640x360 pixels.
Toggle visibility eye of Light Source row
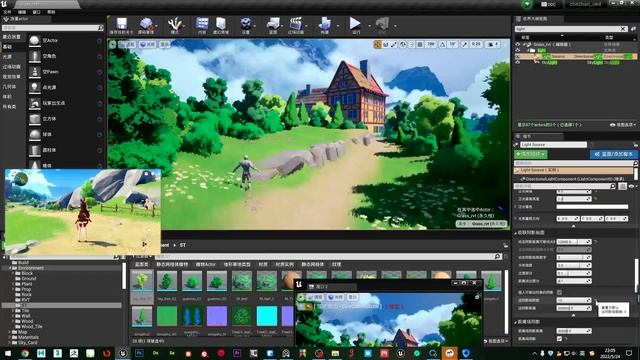[x=518, y=56]
